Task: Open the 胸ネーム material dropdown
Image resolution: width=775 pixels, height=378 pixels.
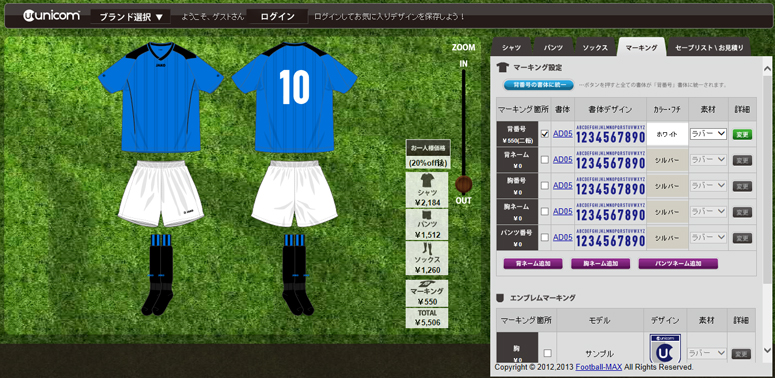Action: pyautogui.click(x=708, y=211)
